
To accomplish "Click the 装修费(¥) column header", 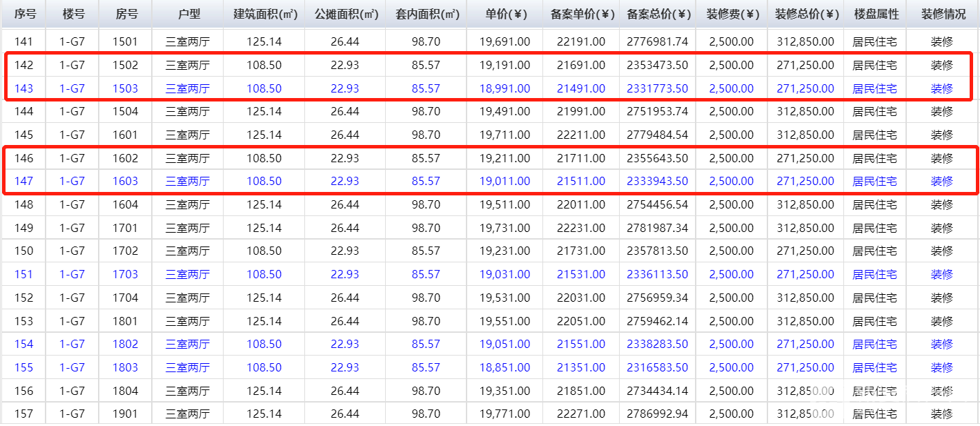I will pos(732,14).
